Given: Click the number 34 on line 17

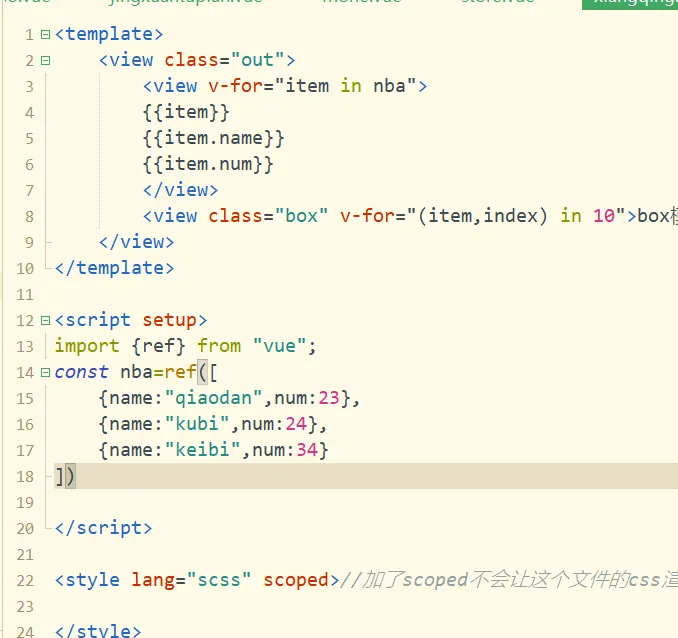Looking at the screenshot, I should coord(307,450).
